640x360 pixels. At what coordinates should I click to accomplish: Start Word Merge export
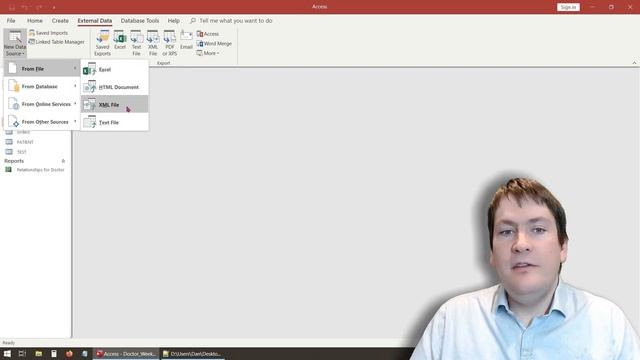coord(214,43)
